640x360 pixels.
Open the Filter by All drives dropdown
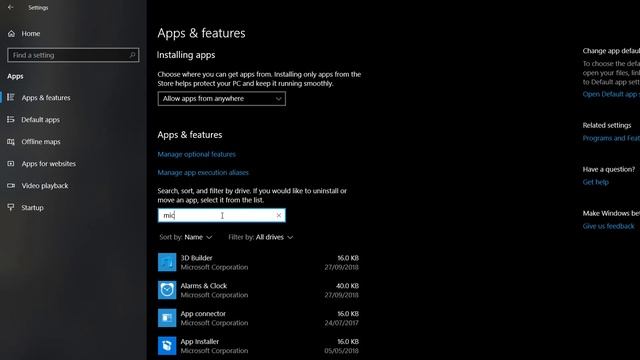click(x=261, y=237)
